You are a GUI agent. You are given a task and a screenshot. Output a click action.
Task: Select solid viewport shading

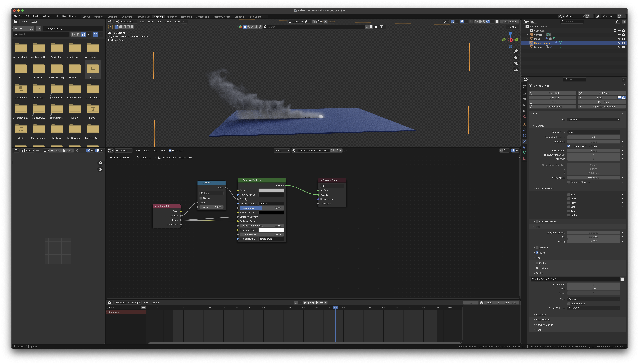pos(480,21)
